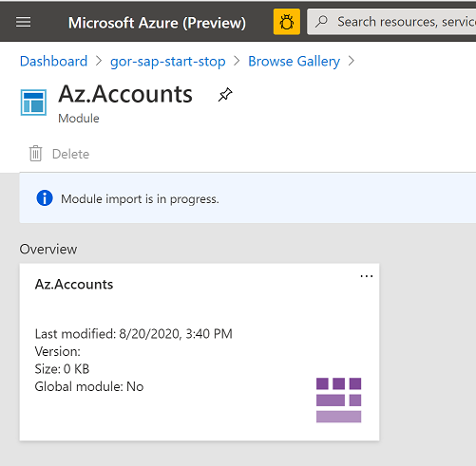Click the search magnifier icon
Screen dimensions: 476x466
click(321, 22)
